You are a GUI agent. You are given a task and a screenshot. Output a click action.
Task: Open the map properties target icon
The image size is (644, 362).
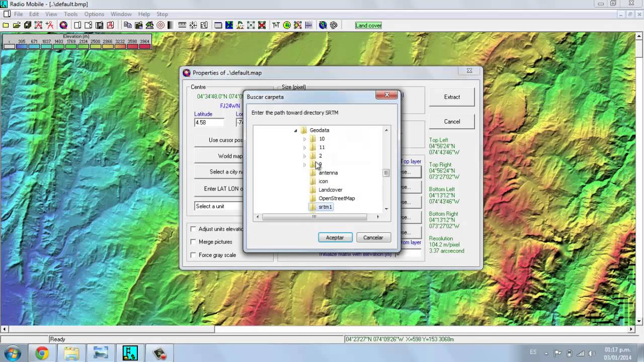pyautogui.click(x=63, y=25)
